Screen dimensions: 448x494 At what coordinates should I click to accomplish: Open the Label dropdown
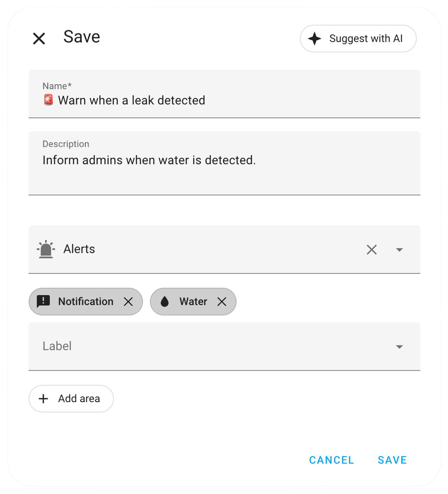[399, 346]
